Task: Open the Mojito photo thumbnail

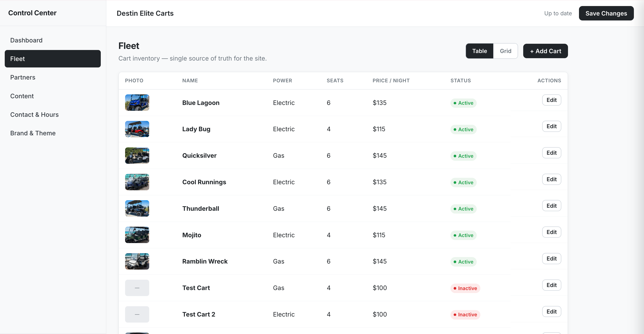Action: pos(137,235)
